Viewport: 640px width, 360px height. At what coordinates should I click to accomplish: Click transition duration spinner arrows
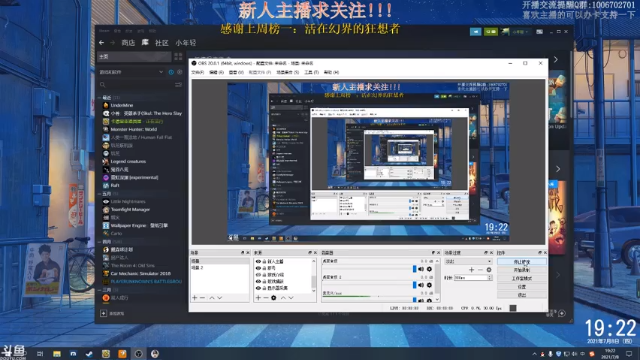(x=489, y=278)
